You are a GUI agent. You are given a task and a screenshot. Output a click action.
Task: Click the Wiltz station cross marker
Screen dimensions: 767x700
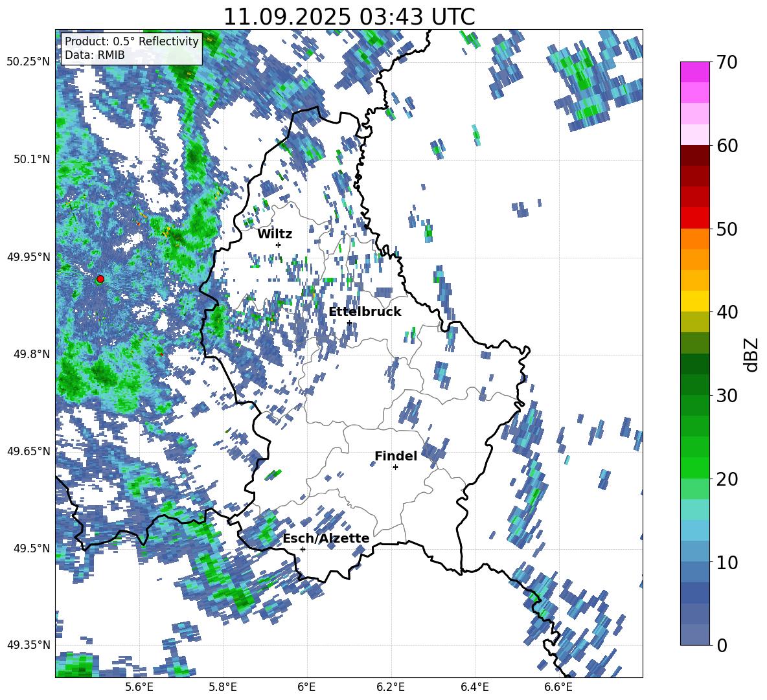279,245
